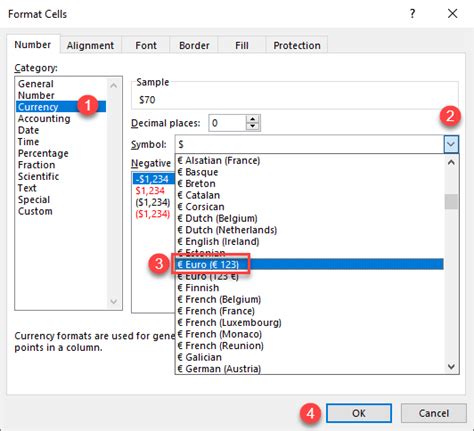The image size is (474, 431).
Task: Select Accounting in Category list
Action: (x=44, y=119)
